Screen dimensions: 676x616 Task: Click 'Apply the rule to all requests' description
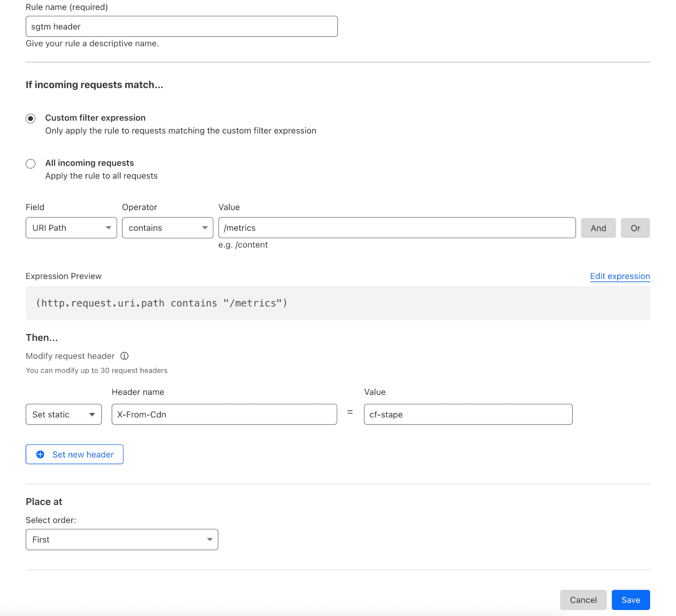(102, 176)
